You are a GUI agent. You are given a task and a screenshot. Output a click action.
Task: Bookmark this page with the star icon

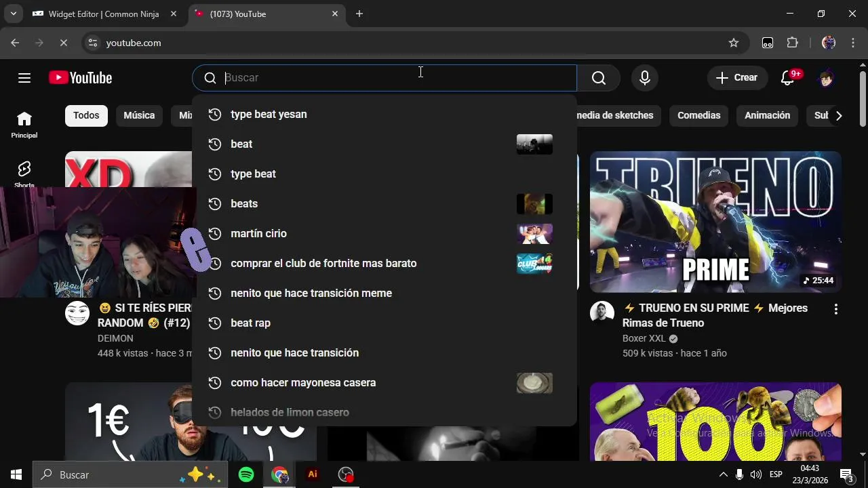[733, 43]
